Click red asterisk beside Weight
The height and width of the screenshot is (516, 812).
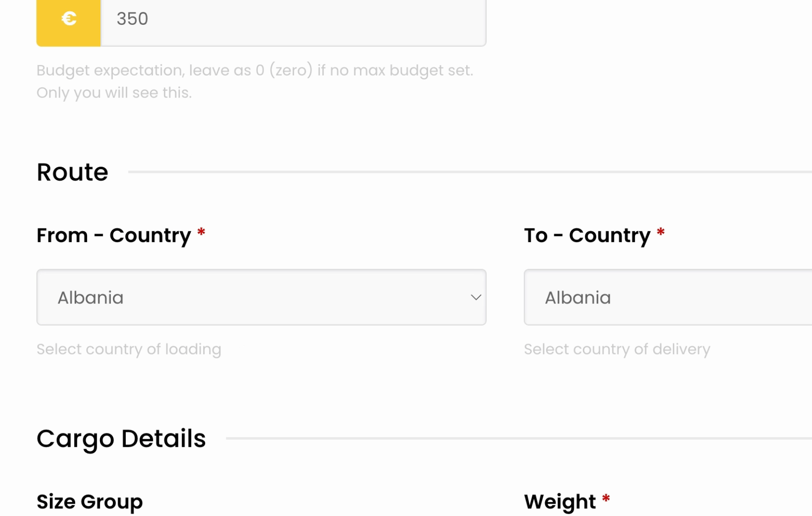[x=606, y=499]
